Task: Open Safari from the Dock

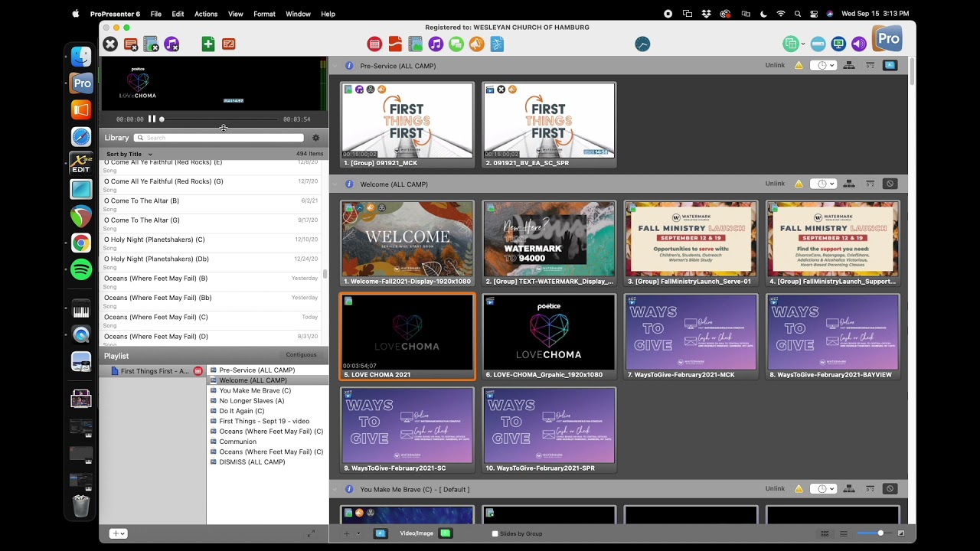Action: (81, 137)
